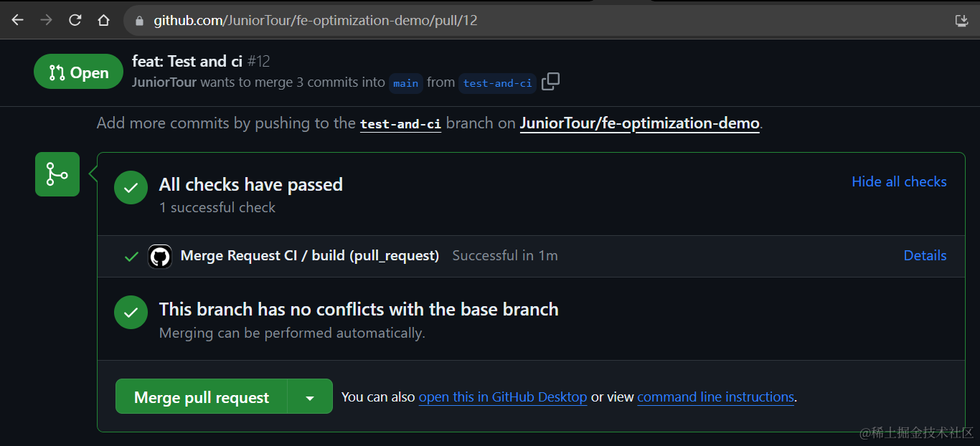980x446 pixels.
Task: Click the green git merge icon
Action: [57, 174]
